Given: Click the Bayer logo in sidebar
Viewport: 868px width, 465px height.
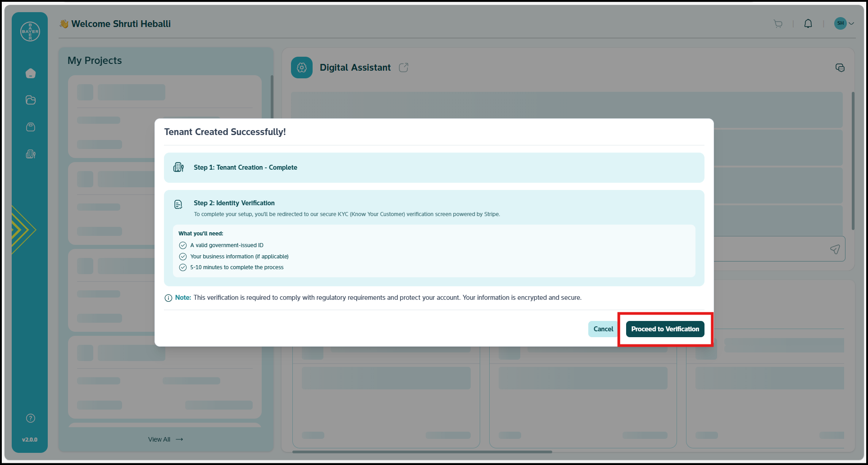Looking at the screenshot, I should [x=30, y=32].
